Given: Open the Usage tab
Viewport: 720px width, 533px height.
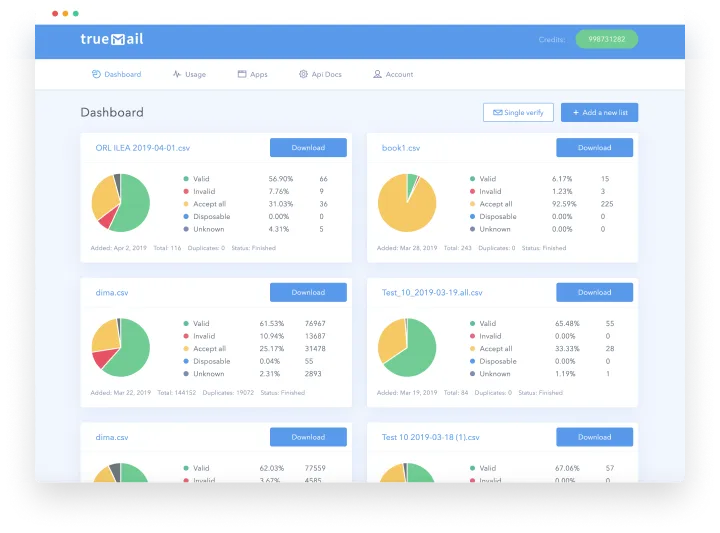Looking at the screenshot, I should pos(189,74).
